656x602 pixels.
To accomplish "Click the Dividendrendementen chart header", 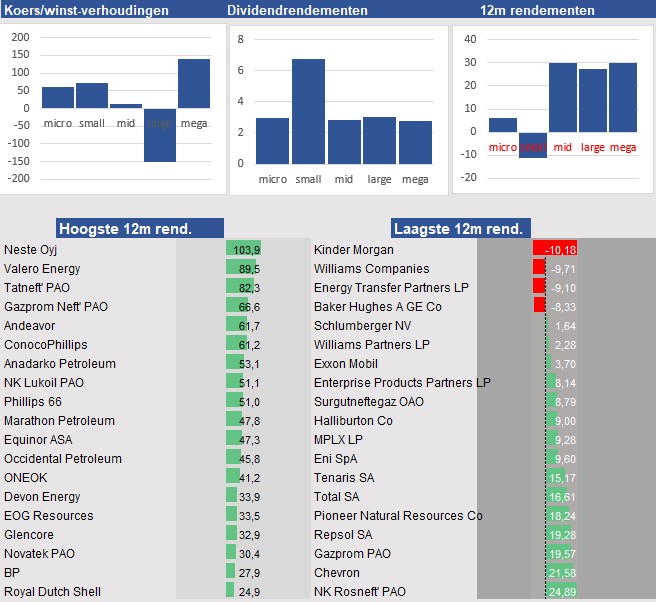I will click(x=297, y=10).
